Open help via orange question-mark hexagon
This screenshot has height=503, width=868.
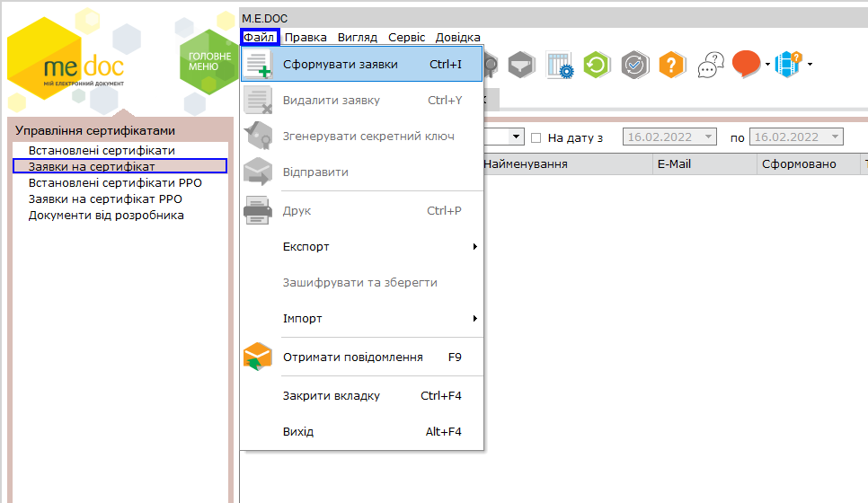point(672,65)
